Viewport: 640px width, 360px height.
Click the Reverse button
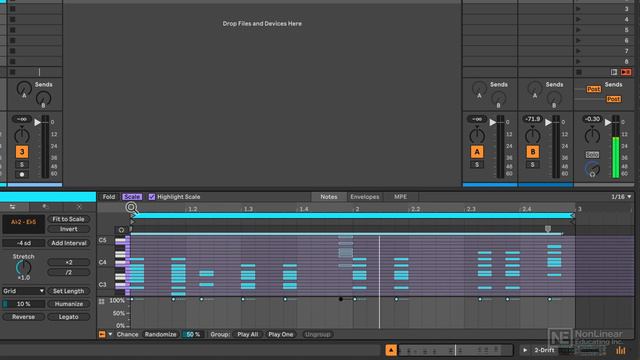23,317
